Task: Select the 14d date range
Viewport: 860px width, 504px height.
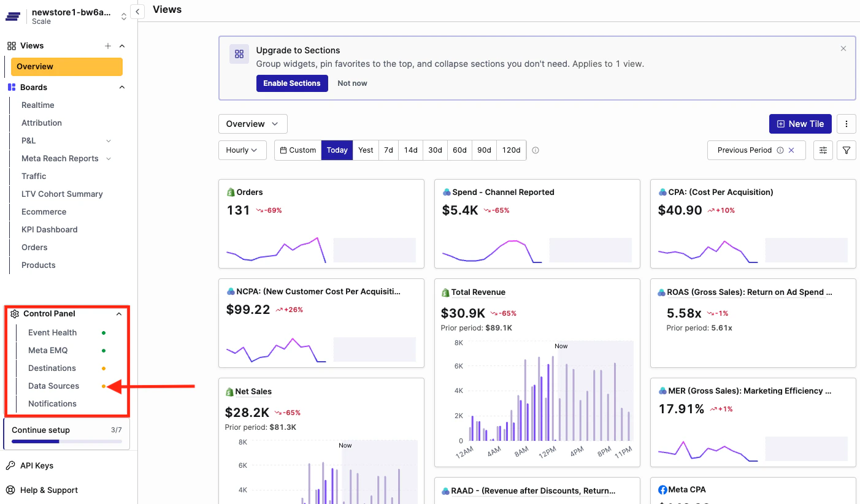Action: point(411,150)
